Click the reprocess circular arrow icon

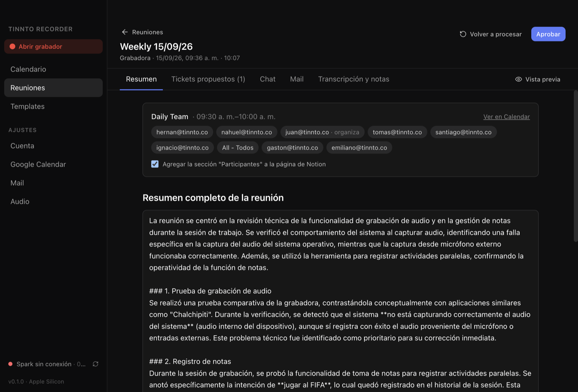463,34
